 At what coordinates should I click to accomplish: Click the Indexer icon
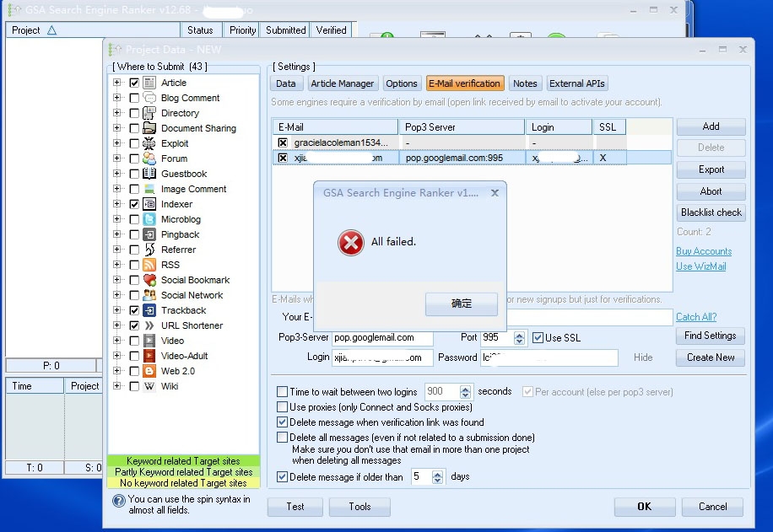pyautogui.click(x=149, y=204)
